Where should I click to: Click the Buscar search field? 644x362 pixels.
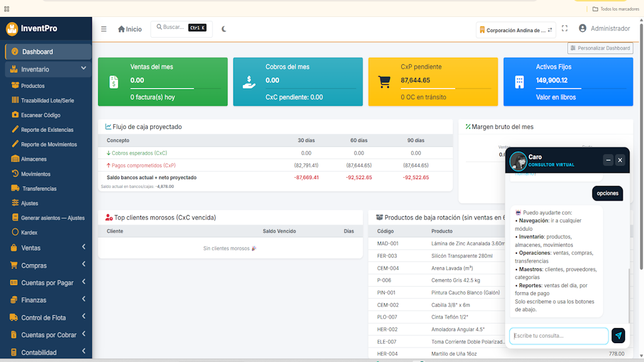(x=181, y=28)
